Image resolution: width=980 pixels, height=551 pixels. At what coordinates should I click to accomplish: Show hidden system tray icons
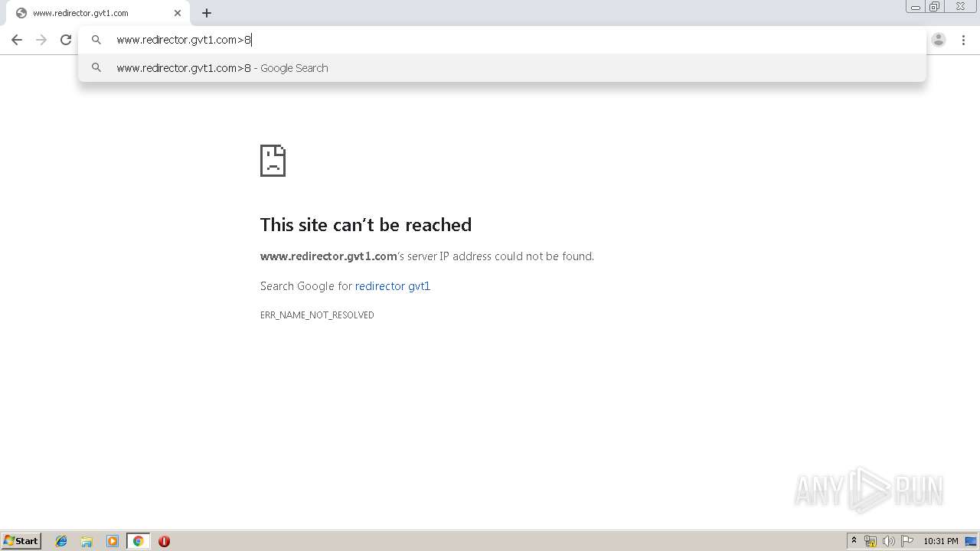(854, 541)
